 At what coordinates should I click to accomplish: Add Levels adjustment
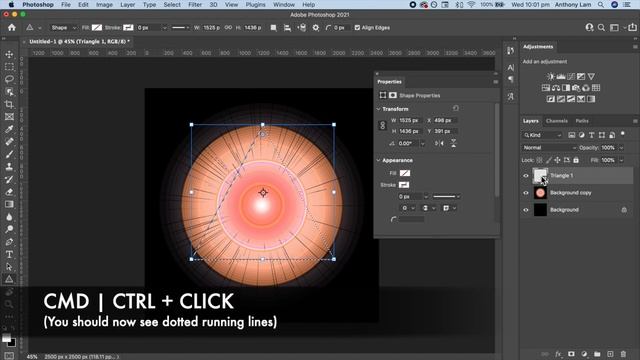pos(561,76)
